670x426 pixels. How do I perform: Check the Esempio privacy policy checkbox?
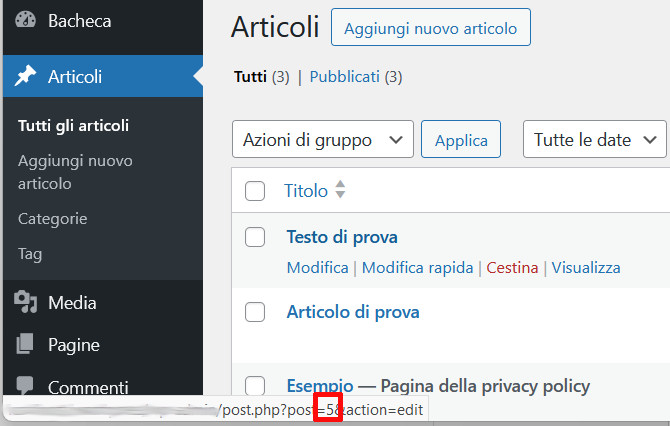click(255, 385)
